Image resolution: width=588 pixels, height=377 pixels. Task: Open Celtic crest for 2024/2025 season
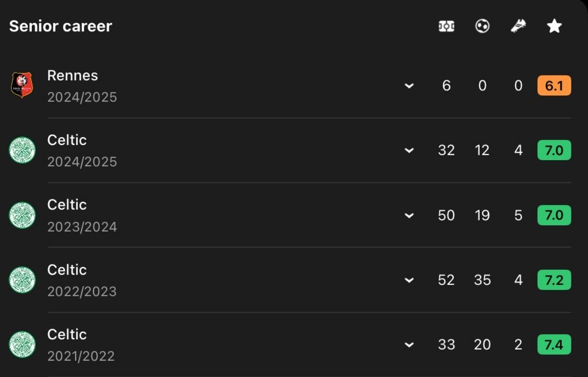pos(22,150)
